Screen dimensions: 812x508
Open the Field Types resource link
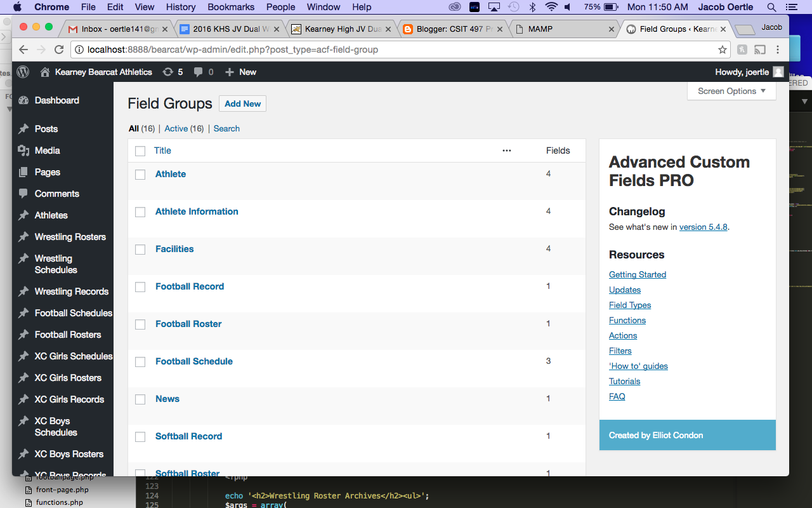click(630, 305)
